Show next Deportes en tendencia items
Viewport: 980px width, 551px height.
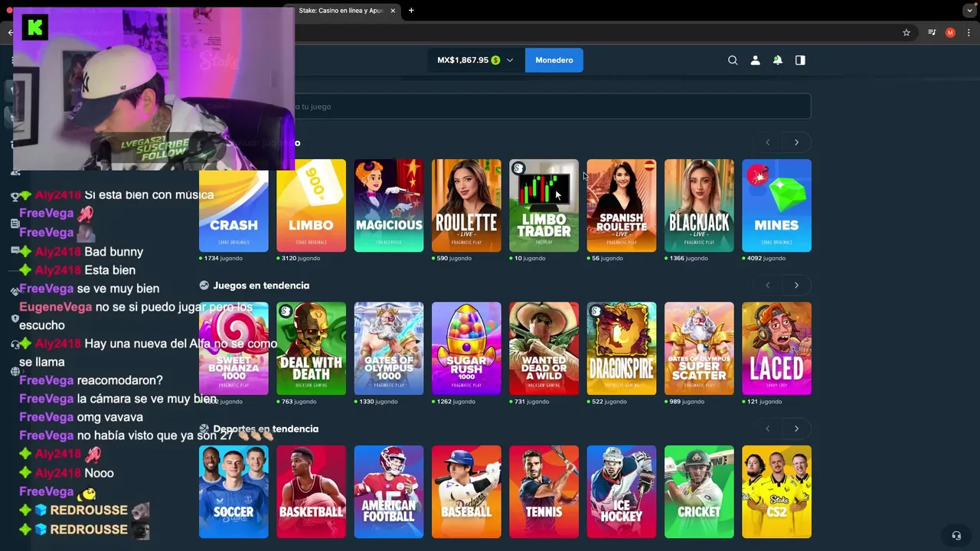[796, 429]
